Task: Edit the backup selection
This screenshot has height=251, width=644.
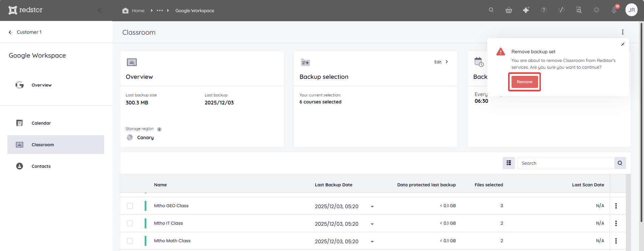Action: (x=438, y=62)
